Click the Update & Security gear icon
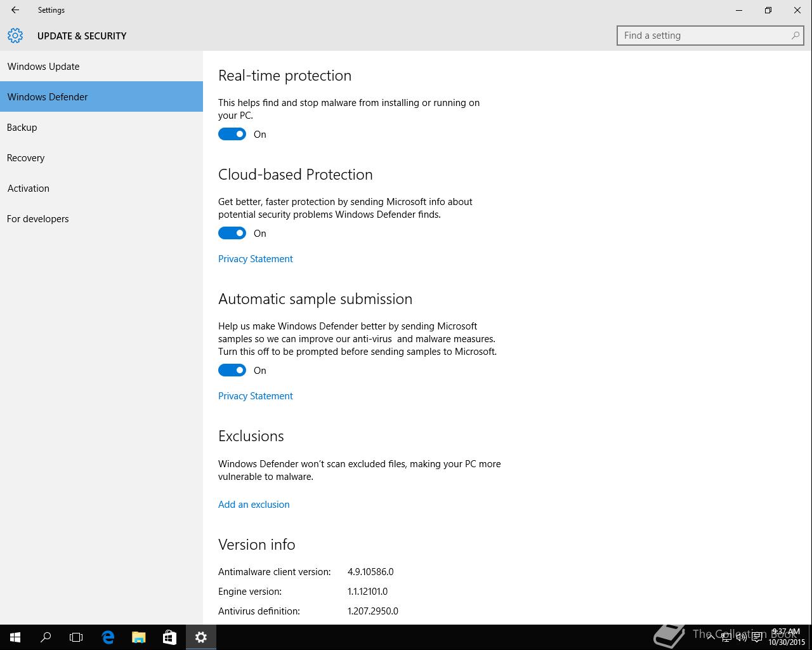Screen dimensions: 812x650 [15, 36]
